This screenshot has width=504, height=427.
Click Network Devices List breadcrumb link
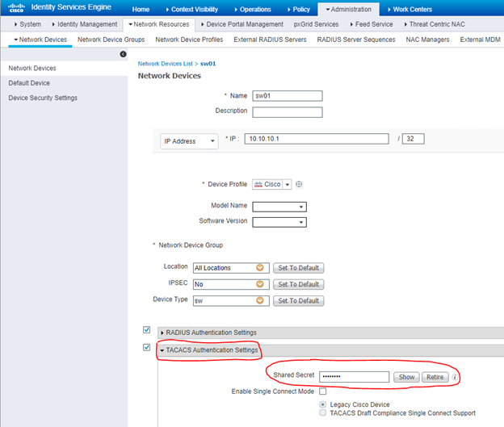pyautogui.click(x=166, y=64)
